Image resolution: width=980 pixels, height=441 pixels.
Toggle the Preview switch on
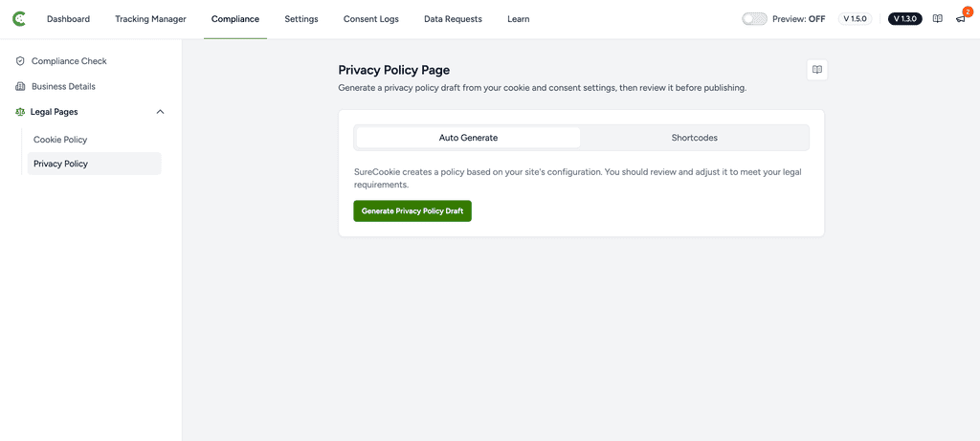tap(754, 19)
